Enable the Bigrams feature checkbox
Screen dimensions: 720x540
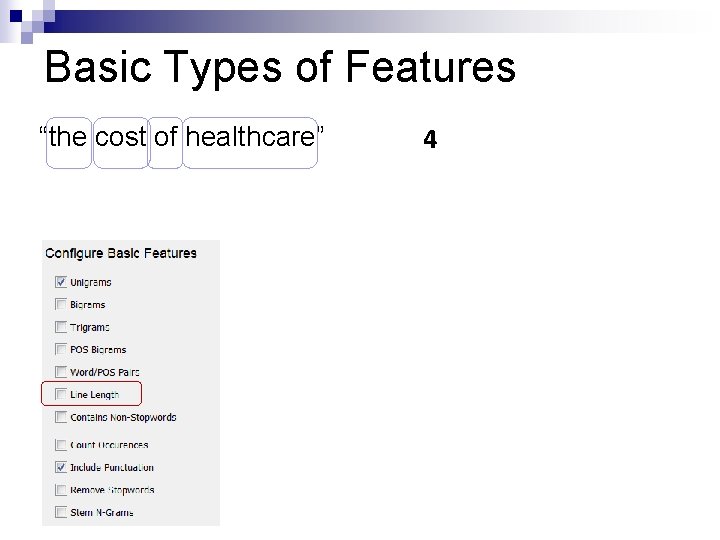tap(61, 304)
